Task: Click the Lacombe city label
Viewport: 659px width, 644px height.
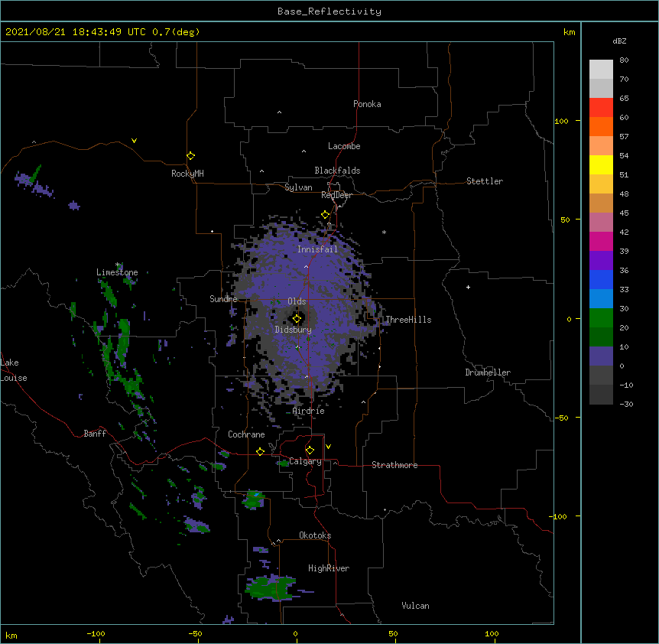Action: coord(344,146)
